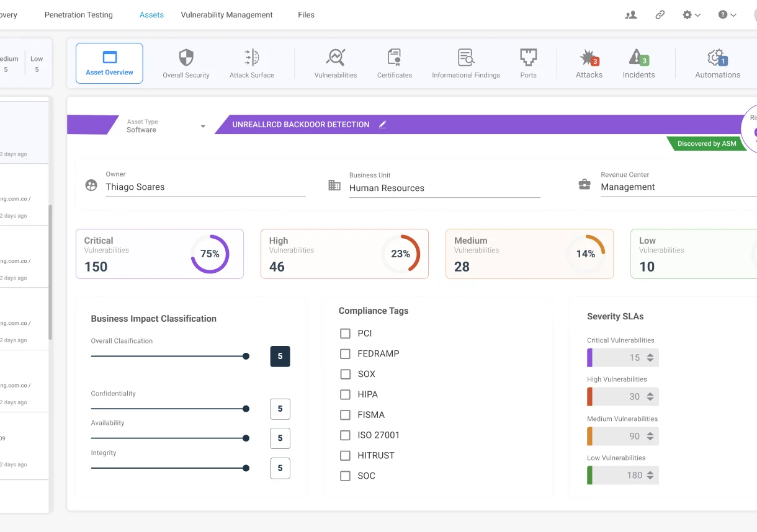The width and height of the screenshot is (757, 532).
Task: Go to the Files menu
Action: (306, 15)
